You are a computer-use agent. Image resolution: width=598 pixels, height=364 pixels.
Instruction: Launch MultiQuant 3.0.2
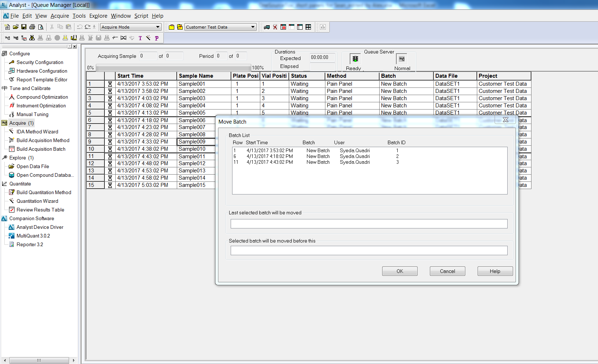(x=33, y=236)
